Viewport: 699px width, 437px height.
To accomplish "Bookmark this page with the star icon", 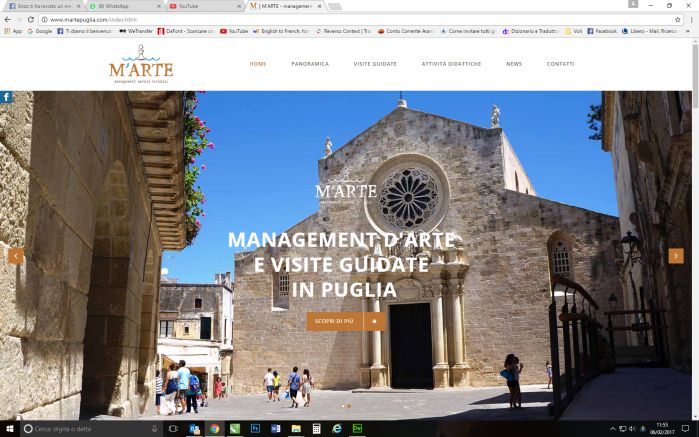I will (x=678, y=20).
